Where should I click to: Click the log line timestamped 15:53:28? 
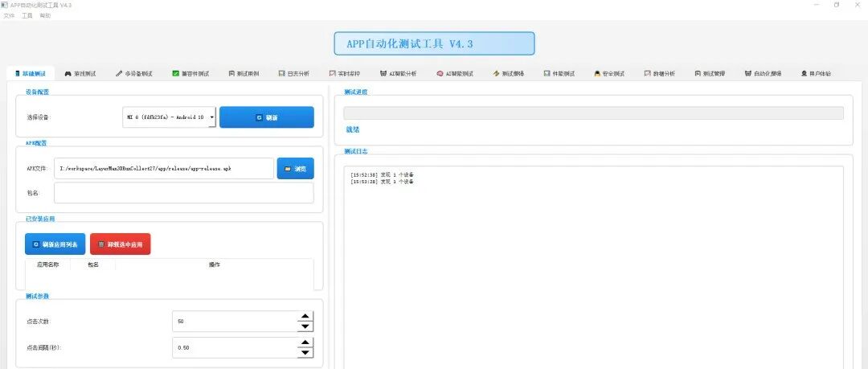coord(382,182)
